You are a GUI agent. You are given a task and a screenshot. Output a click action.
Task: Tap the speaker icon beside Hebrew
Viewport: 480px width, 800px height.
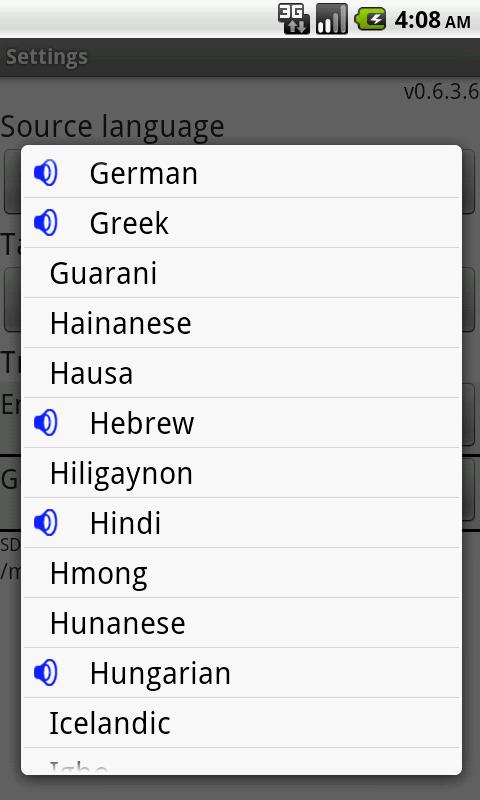point(45,423)
